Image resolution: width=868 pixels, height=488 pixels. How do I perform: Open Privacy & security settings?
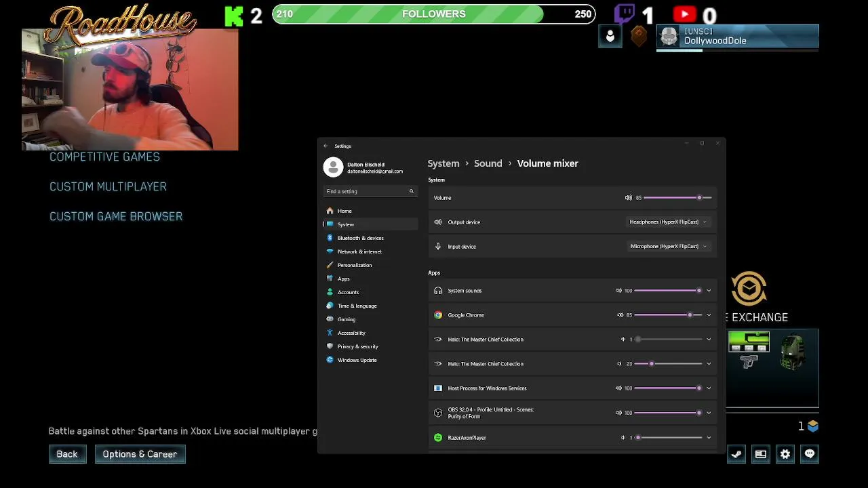click(x=370, y=346)
